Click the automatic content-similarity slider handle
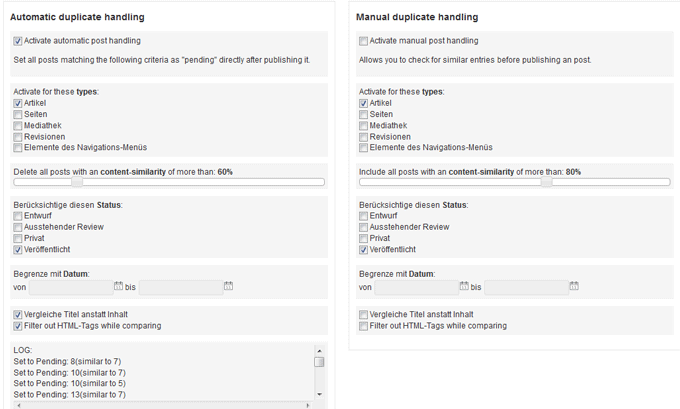 (77, 182)
